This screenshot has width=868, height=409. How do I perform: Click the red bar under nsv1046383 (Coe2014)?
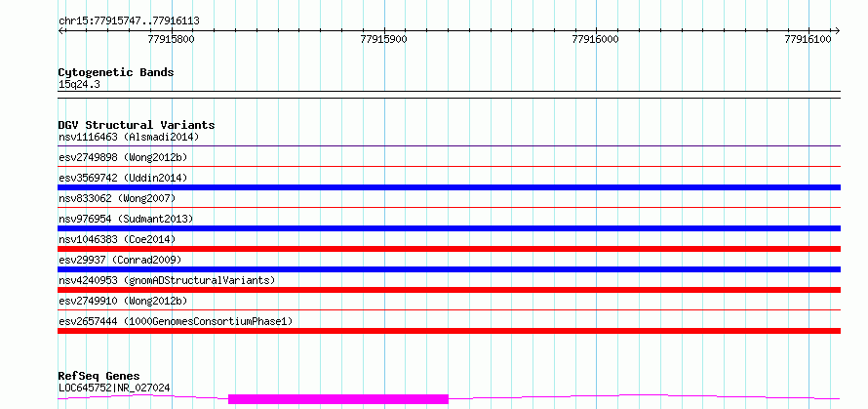449,249
